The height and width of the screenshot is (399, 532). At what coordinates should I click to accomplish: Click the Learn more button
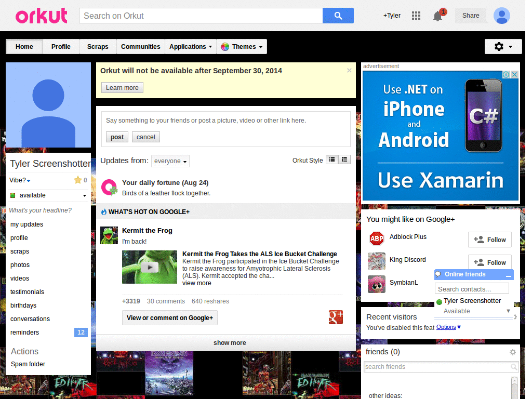point(122,87)
